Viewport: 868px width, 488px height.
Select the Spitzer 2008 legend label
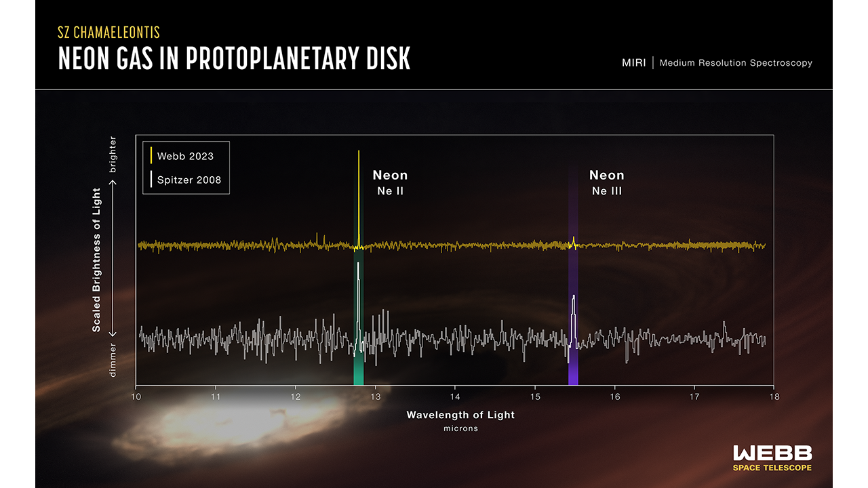(x=189, y=180)
